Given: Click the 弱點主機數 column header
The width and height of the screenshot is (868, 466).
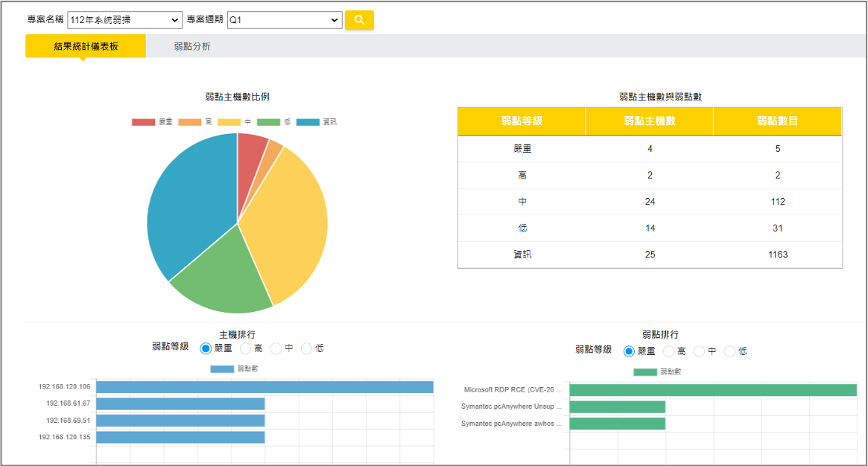Looking at the screenshot, I should pos(649,121).
